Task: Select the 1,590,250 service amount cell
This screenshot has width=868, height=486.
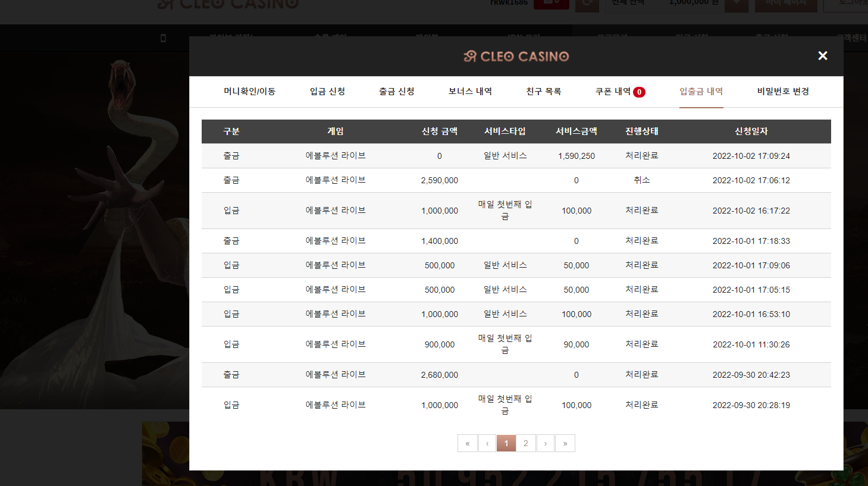Action: click(x=576, y=156)
